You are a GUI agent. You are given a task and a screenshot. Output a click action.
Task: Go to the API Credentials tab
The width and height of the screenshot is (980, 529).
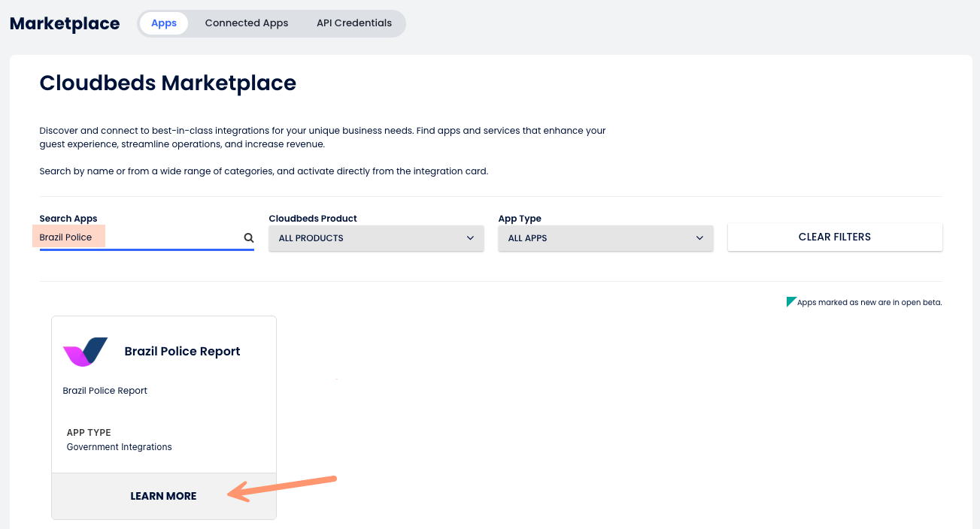coord(354,23)
